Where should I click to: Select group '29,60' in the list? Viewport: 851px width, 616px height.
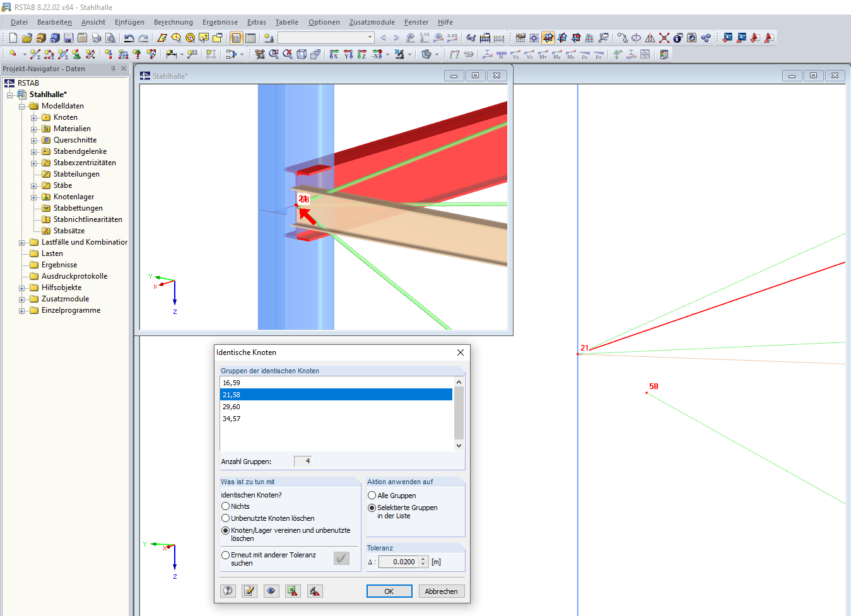tap(336, 407)
